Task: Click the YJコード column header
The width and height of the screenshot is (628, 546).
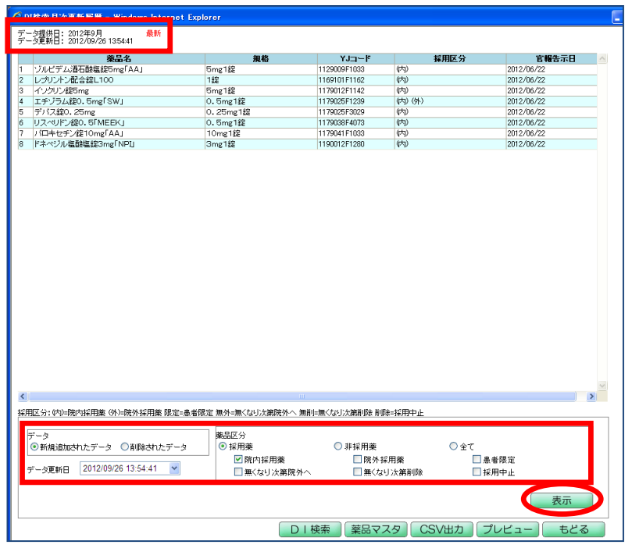Action: pyautogui.click(x=347, y=58)
